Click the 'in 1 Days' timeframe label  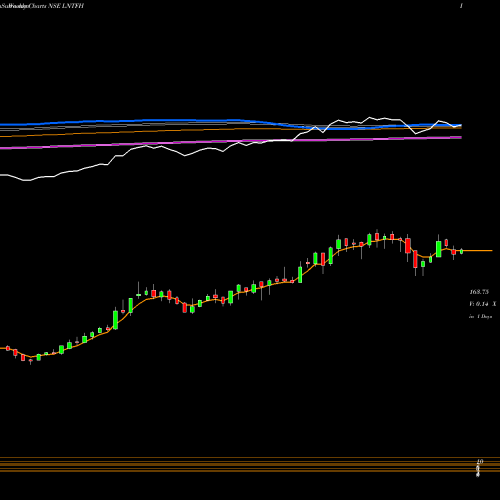pos(480,316)
